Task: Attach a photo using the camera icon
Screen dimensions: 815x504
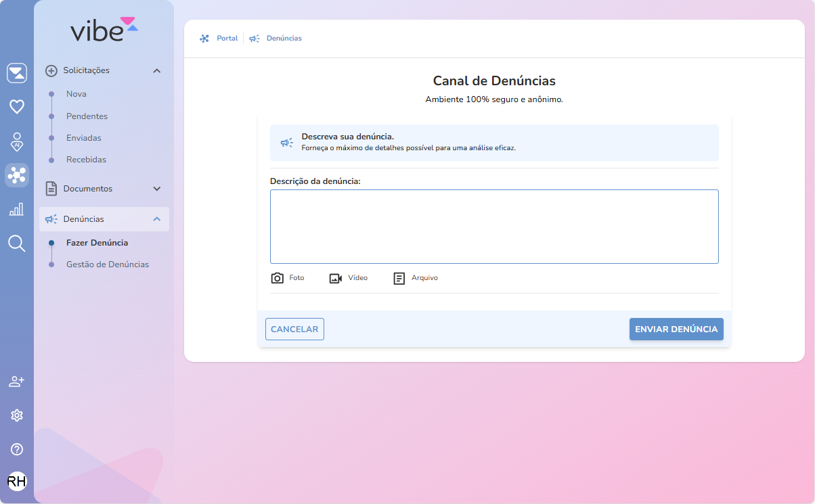Action: tap(278, 278)
